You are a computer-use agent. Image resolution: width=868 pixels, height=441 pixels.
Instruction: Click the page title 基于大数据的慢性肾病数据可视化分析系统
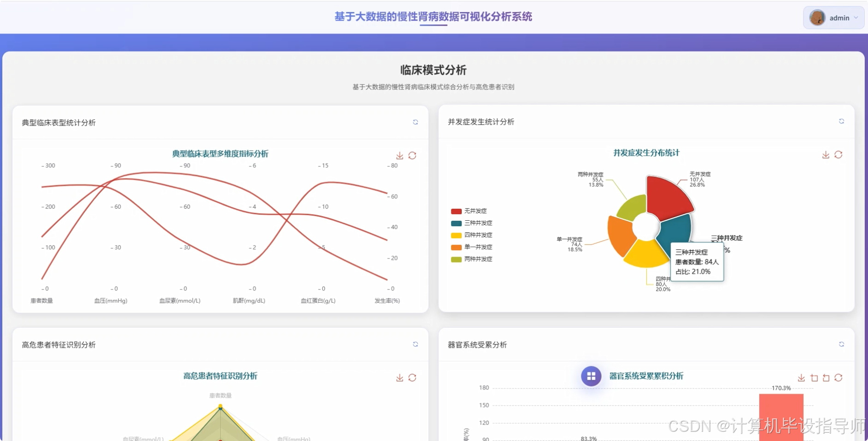pos(433,17)
